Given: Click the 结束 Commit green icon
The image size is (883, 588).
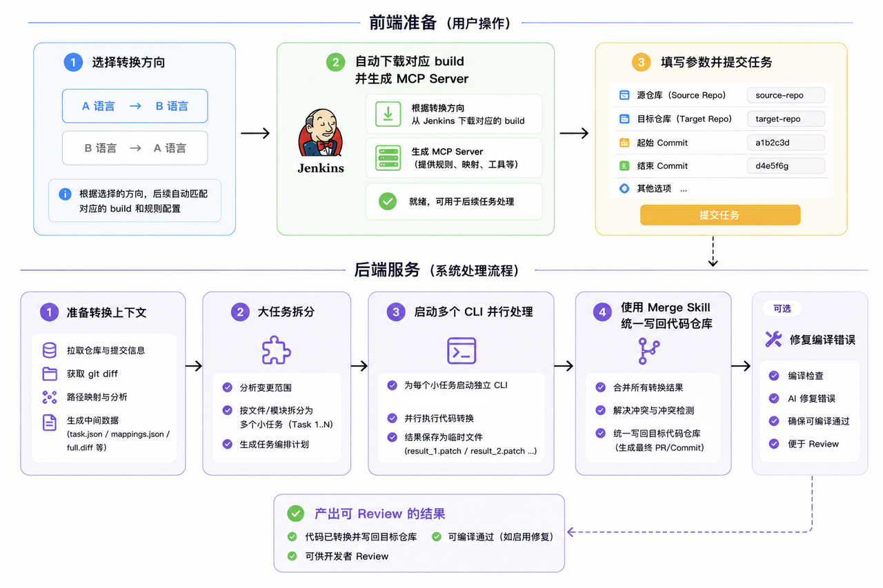Looking at the screenshot, I should coord(624,165).
